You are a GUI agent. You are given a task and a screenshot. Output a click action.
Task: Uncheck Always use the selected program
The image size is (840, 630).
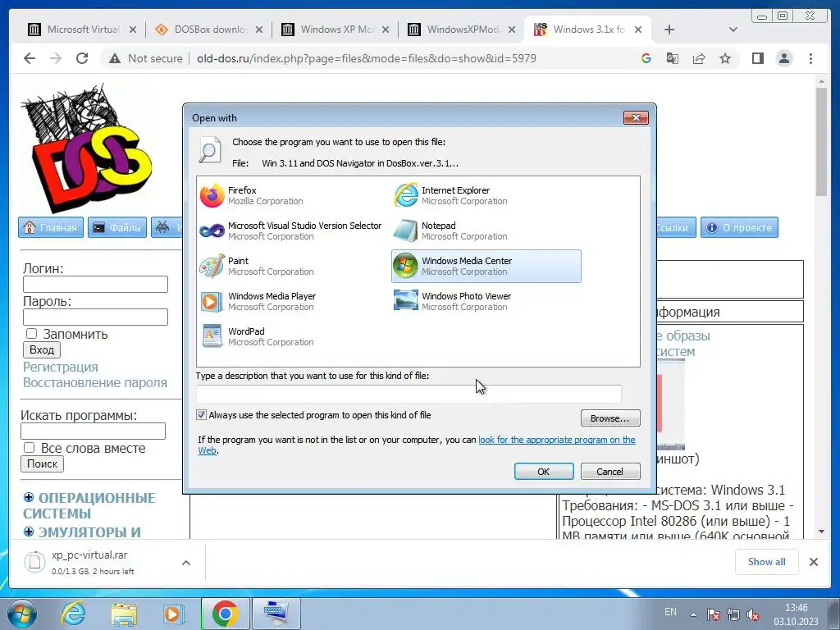pos(202,414)
